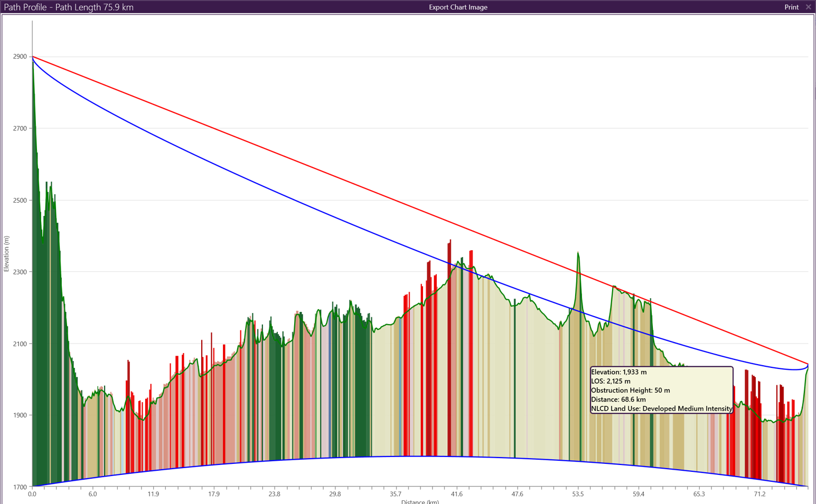Click the Path Profile title text
816x504 pixels.
pyautogui.click(x=69, y=7)
